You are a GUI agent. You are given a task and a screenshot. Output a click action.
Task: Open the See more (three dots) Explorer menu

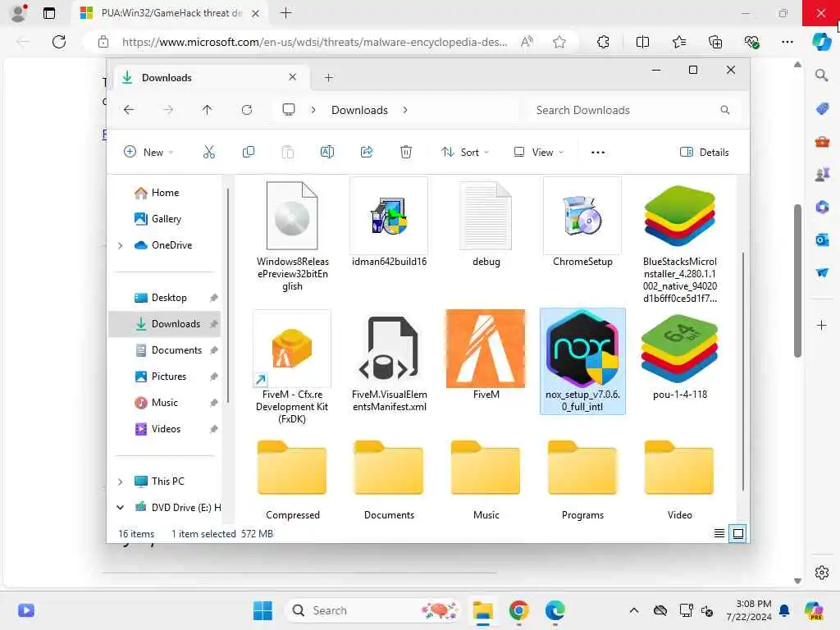click(598, 152)
